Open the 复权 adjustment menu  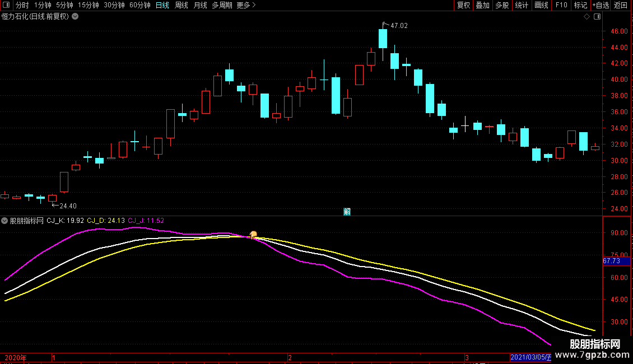463,5
